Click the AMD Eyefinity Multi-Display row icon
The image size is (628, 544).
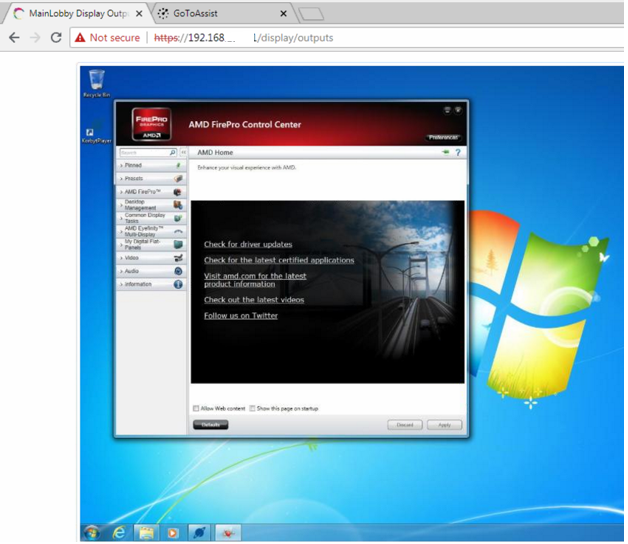point(178,232)
